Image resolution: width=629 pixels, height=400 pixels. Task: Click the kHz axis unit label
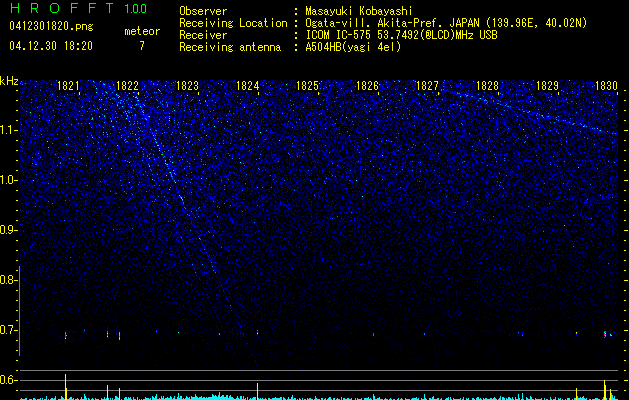click(9, 81)
